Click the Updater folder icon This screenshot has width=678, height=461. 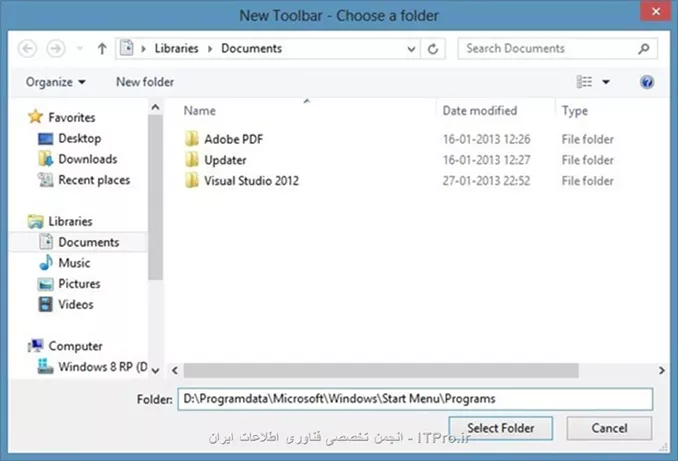point(192,160)
